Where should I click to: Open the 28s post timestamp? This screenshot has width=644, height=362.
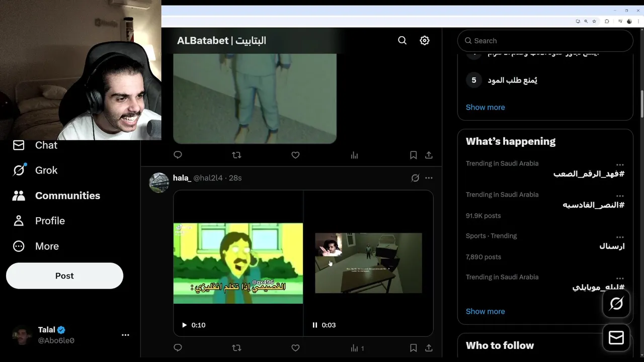(235, 177)
